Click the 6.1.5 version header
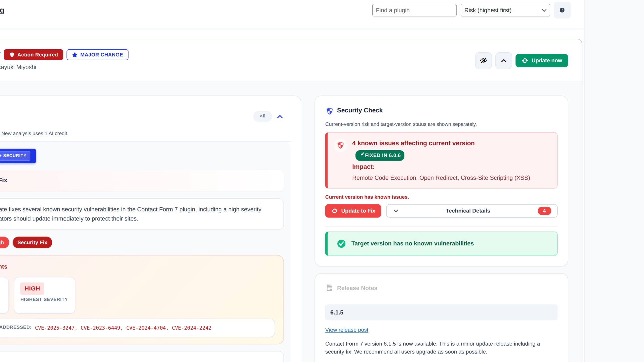 (x=441, y=312)
